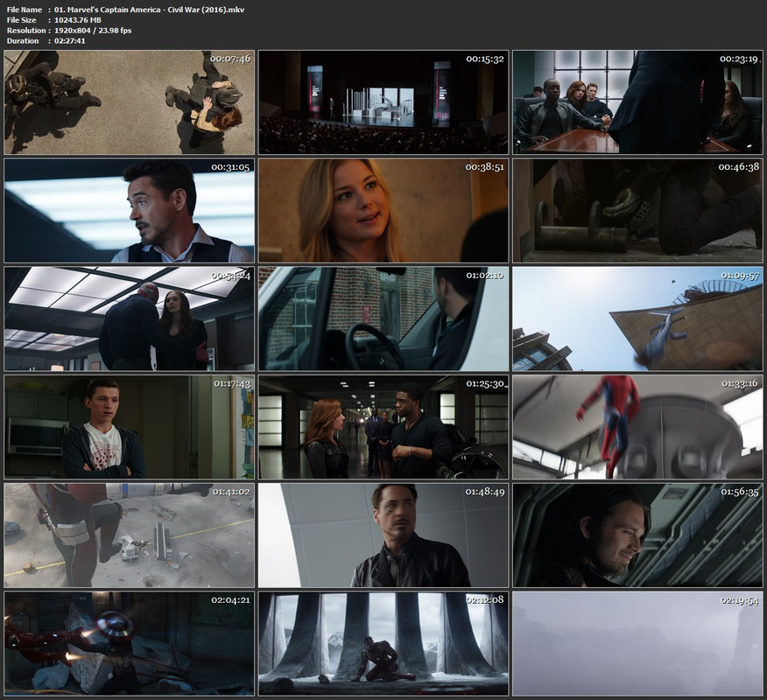Click the 'Duration' label
The image size is (767, 700).
click(23, 40)
